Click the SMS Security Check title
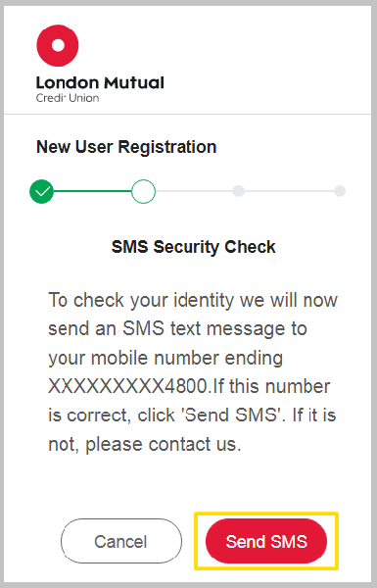This screenshot has height=588, width=377. pyautogui.click(x=193, y=247)
